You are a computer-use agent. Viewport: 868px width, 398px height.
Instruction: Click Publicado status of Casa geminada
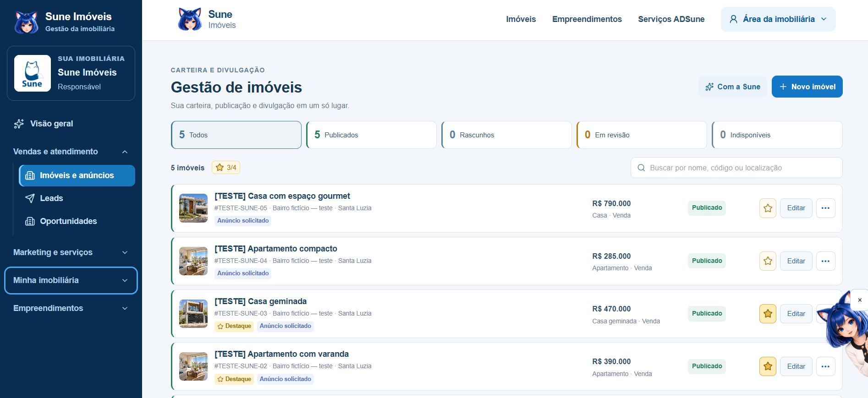click(707, 314)
